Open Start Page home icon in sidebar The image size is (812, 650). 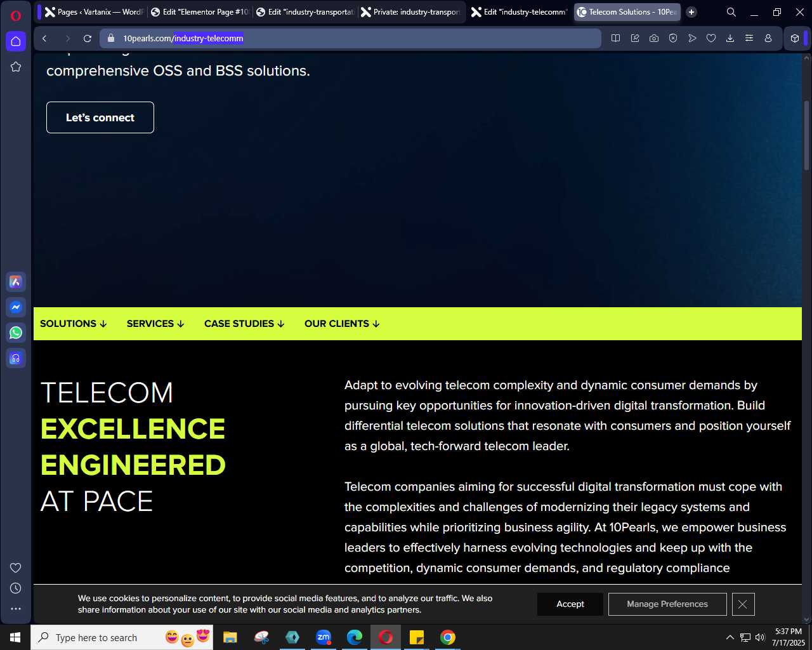16,41
